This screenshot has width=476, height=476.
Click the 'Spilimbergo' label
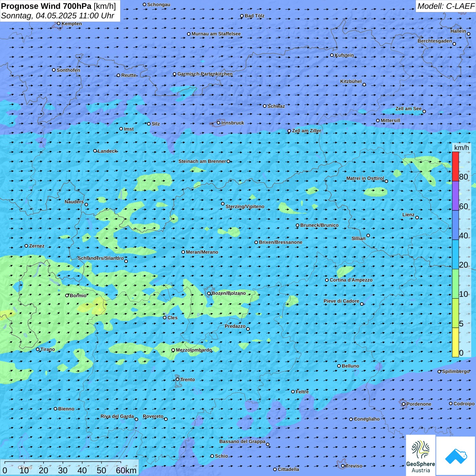(x=456, y=371)
